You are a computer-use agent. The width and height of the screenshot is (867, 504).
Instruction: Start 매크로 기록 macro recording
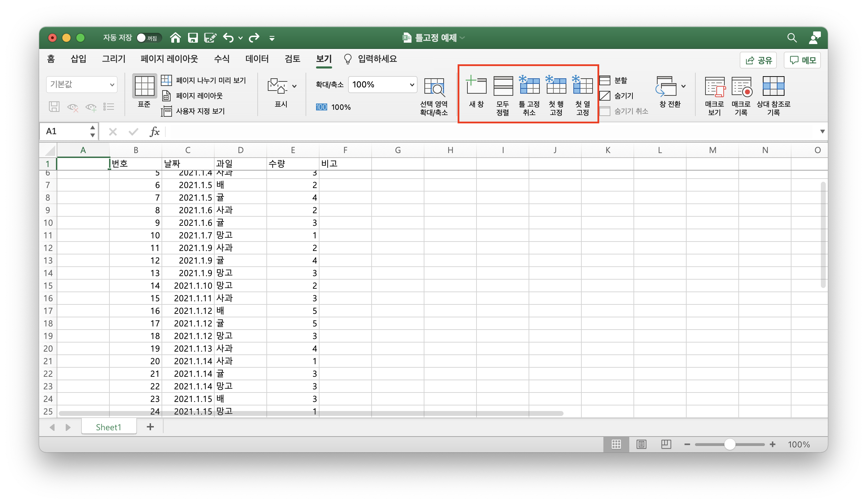point(741,87)
